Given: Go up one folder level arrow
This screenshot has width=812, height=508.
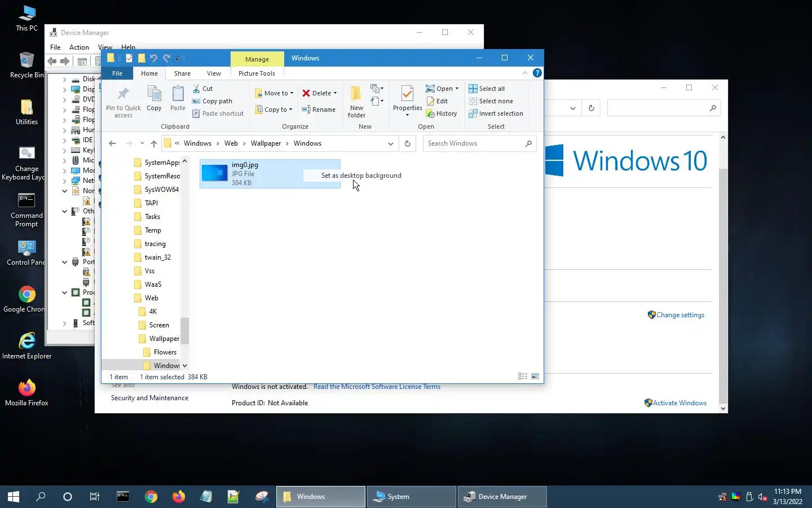Looking at the screenshot, I should tap(153, 143).
